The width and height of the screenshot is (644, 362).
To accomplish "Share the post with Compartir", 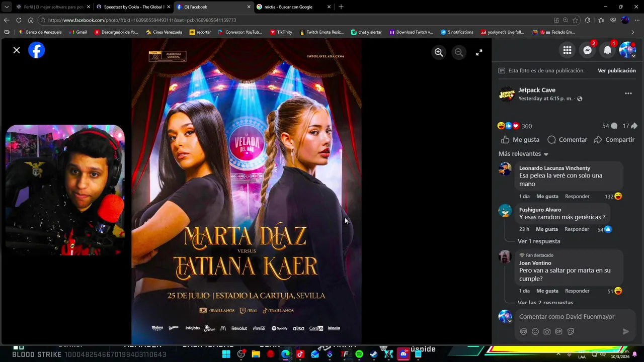I will (614, 140).
